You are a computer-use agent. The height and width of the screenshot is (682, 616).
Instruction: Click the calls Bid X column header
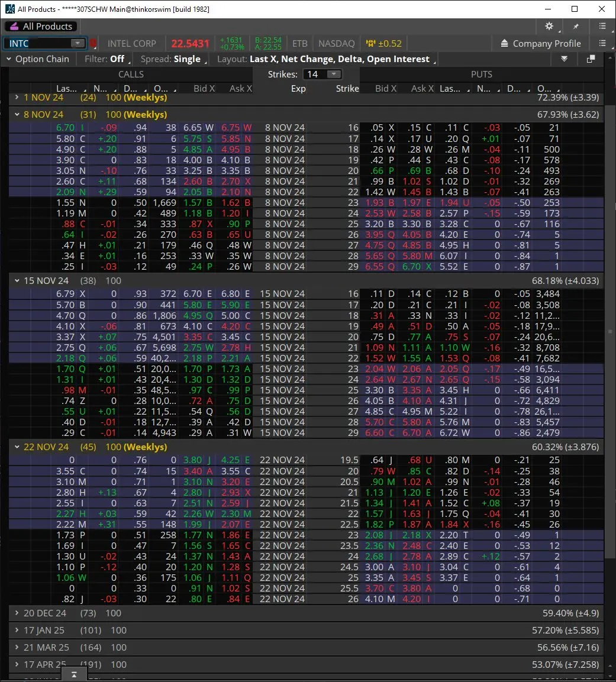[204, 88]
